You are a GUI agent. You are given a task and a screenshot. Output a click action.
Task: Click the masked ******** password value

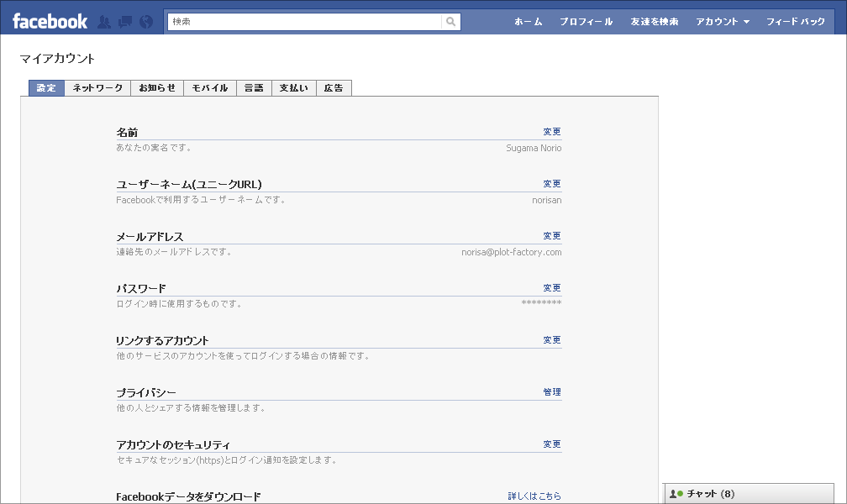pyautogui.click(x=541, y=303)
